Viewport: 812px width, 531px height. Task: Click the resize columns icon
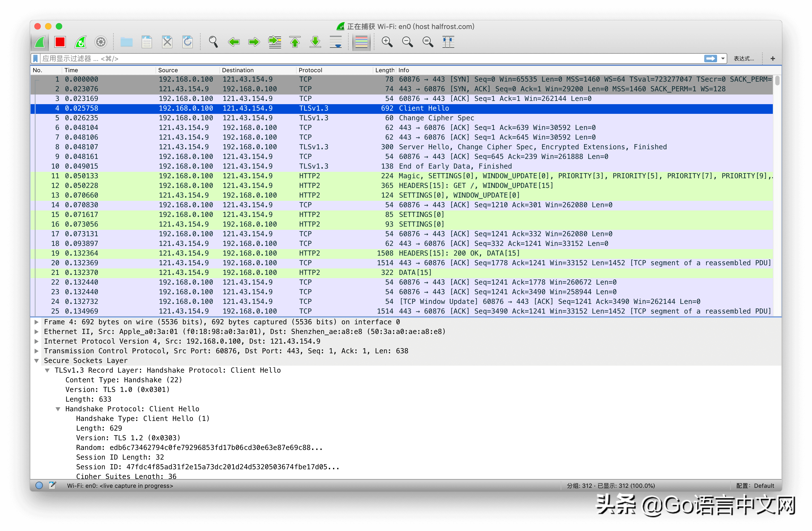(448, 42)
